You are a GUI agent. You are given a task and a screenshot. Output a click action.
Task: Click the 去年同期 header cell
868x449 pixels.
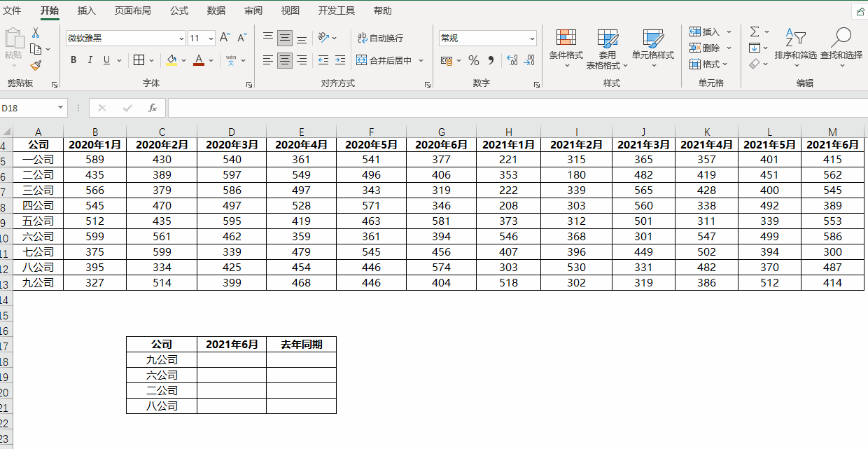(302, 345)
